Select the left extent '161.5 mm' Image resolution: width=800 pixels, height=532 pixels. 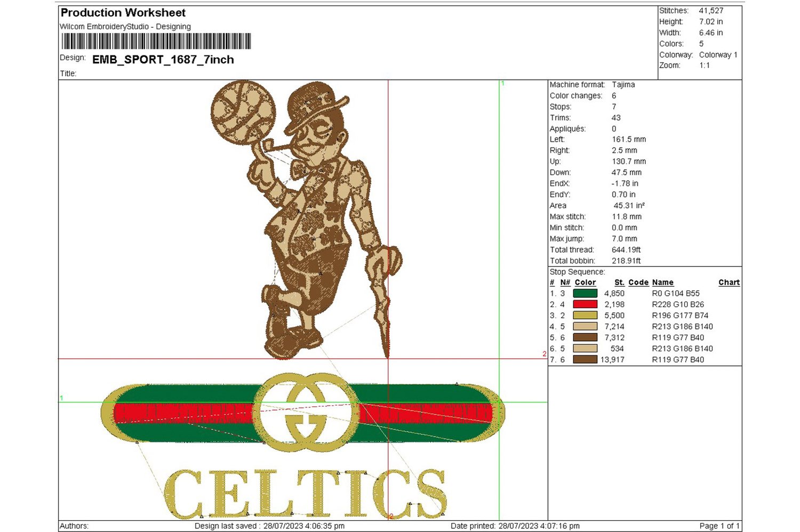pyautogui.click(x=629, y=140)
